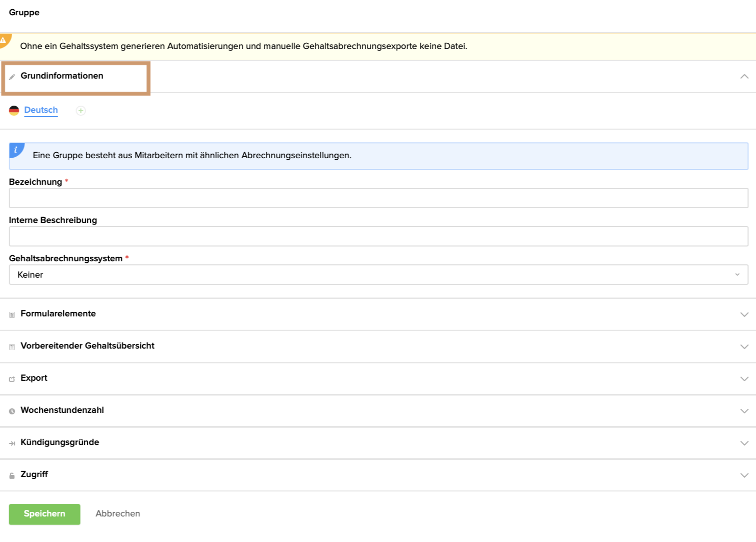This screenshot has height=542, width=756.
Task: Focus the Bezeichnung input field
Action: tap(378, 198)
